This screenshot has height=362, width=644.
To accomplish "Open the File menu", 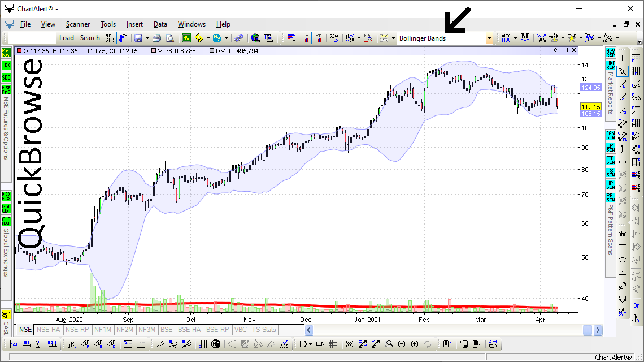I will tap(25, 24).
